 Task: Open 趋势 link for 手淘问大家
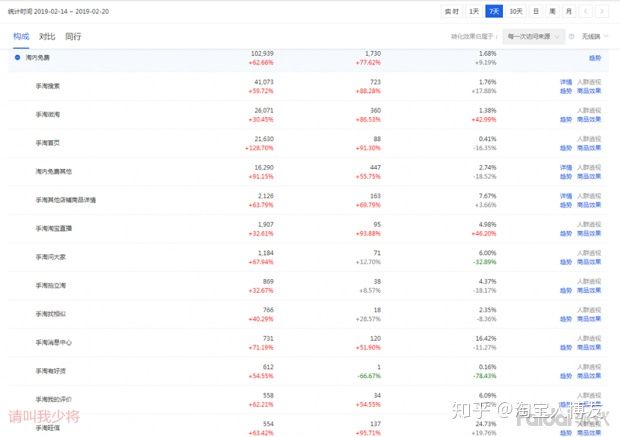(566, 262)
